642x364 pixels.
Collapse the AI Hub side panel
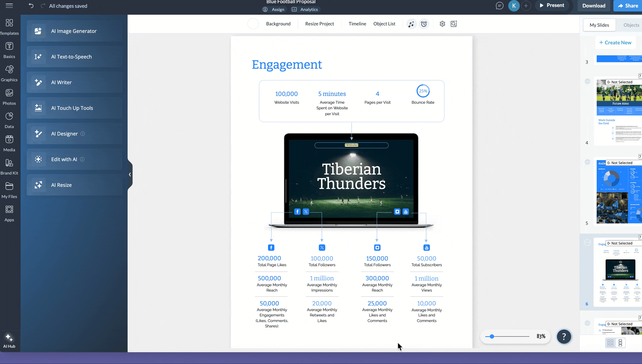click(x=130, y=174)
